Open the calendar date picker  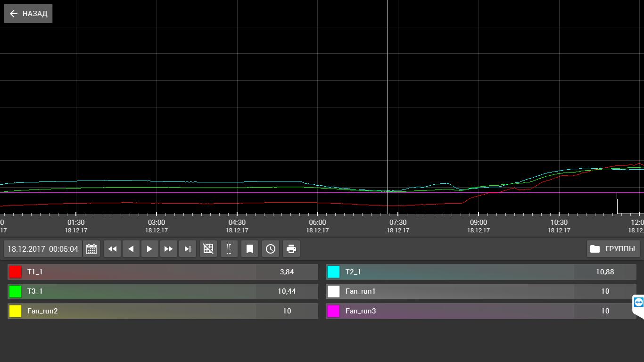point(91,249)
